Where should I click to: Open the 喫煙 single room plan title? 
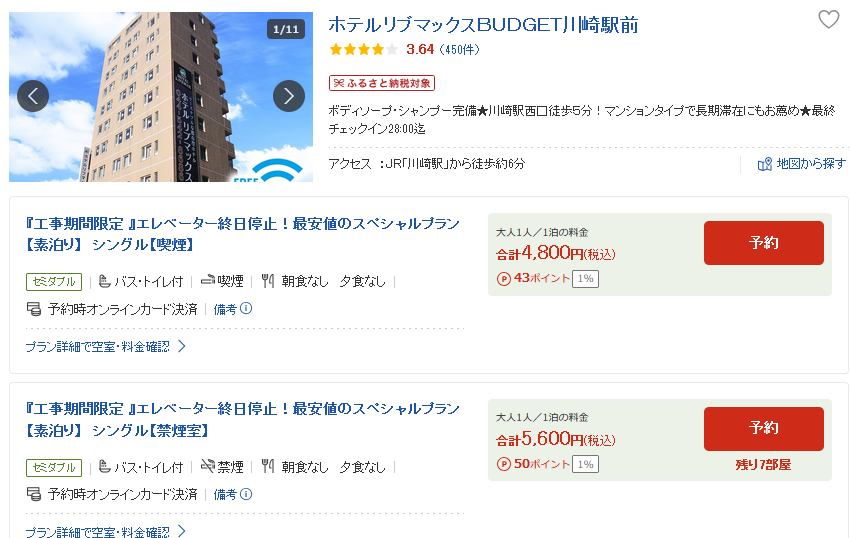(242, 234)
